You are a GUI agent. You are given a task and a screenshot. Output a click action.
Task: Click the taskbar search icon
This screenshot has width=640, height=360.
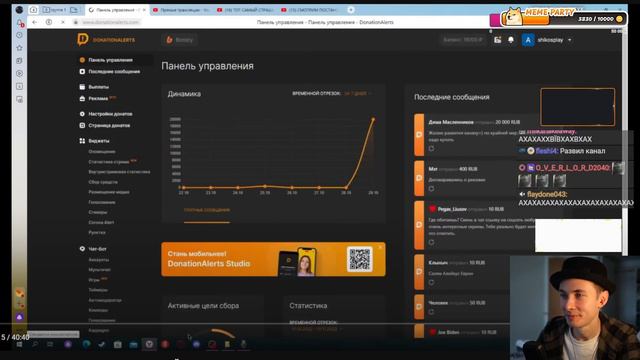pos(35,344)
